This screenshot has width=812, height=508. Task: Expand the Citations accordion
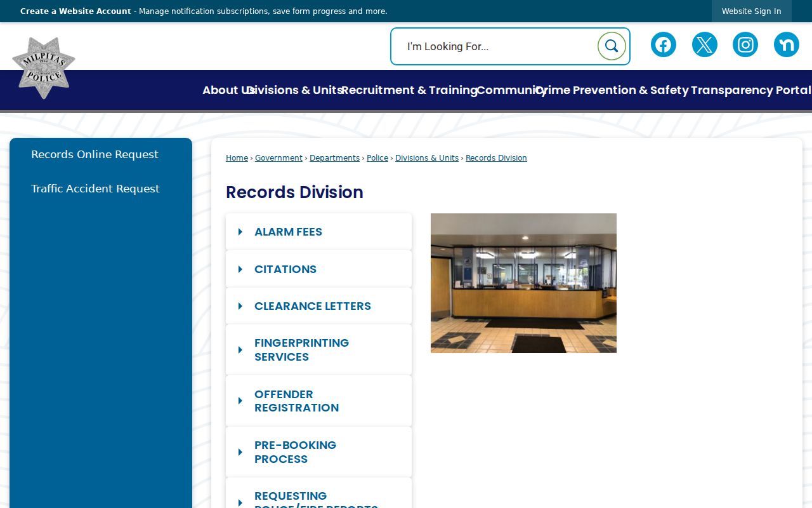[318, 269]
